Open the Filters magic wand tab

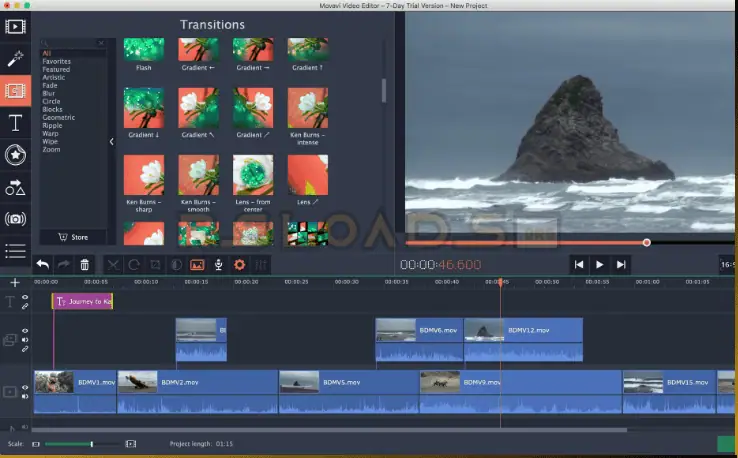[15, 58]
